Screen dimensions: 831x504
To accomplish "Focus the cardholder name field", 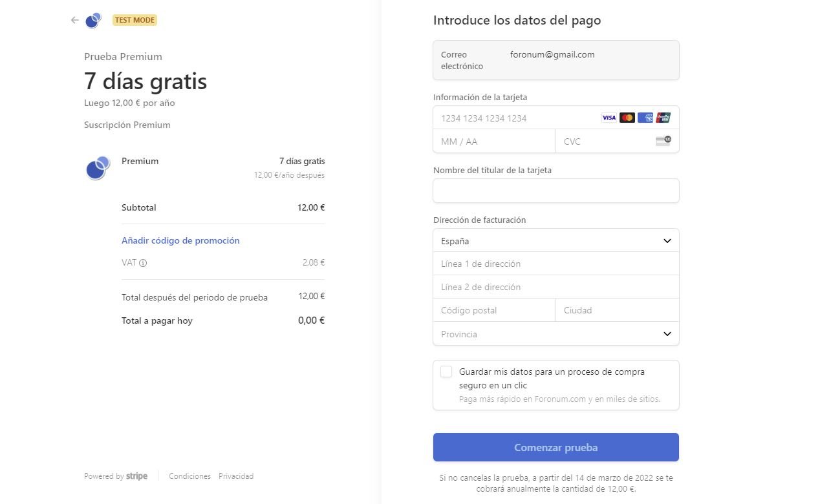I will pyautogui.click(x=556, y=191).
